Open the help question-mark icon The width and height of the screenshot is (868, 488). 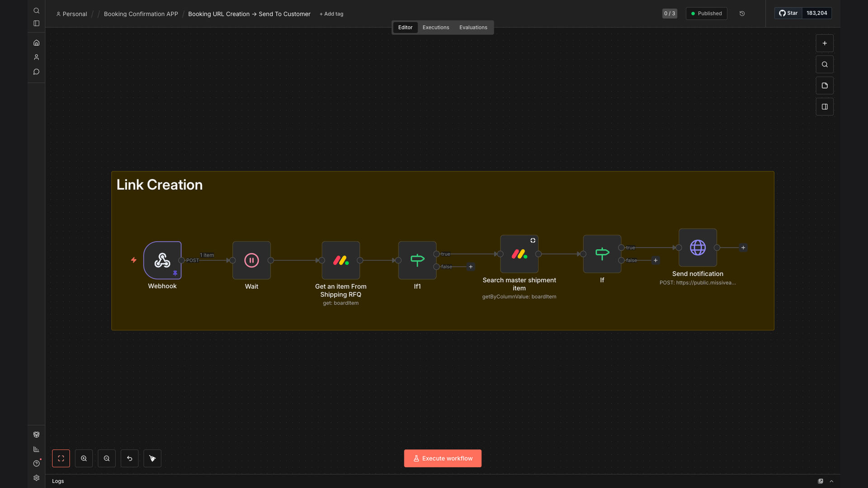tap(37, 464)
